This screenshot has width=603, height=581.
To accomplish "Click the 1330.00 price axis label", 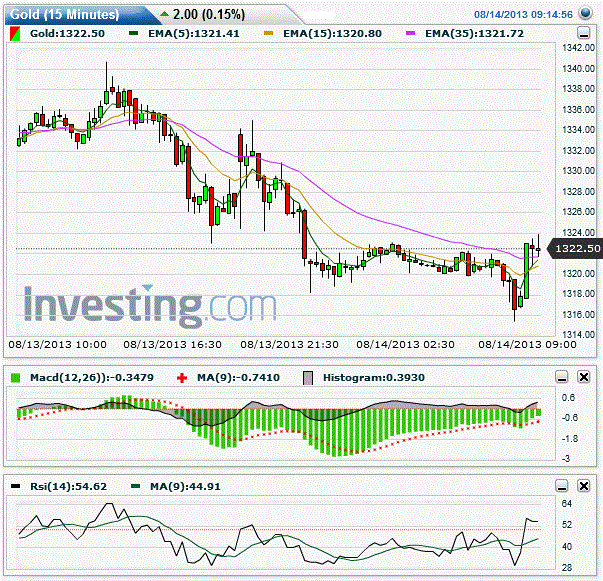I will pos(578,170).
